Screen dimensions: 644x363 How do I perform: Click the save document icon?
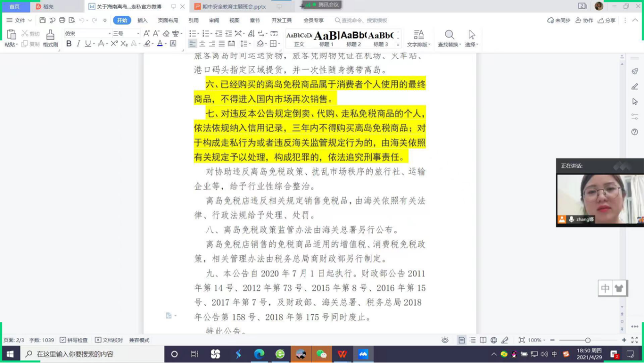(x=43, y=20)
